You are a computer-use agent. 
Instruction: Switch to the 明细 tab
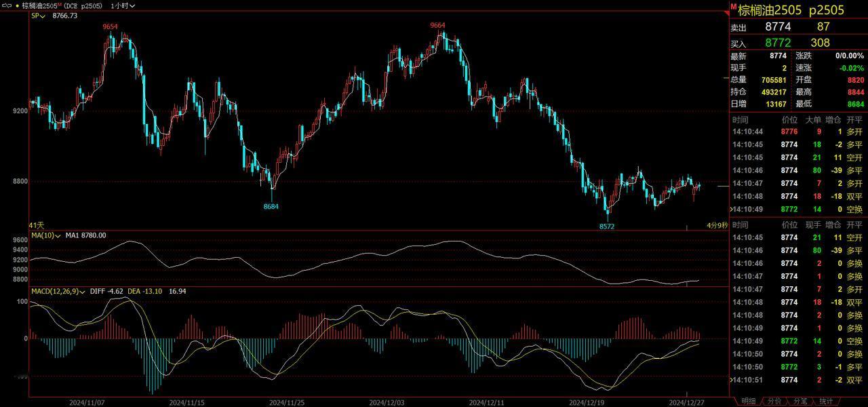click(x=748, y=402)
